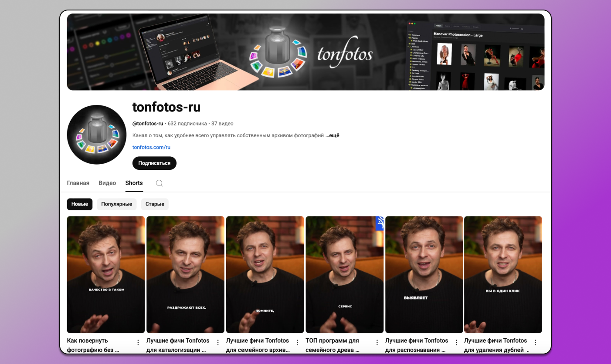This screenshot has width=611, height=364.
Task: Open three-dot menu for the duplicates removal short
Action: click(535, 343)
